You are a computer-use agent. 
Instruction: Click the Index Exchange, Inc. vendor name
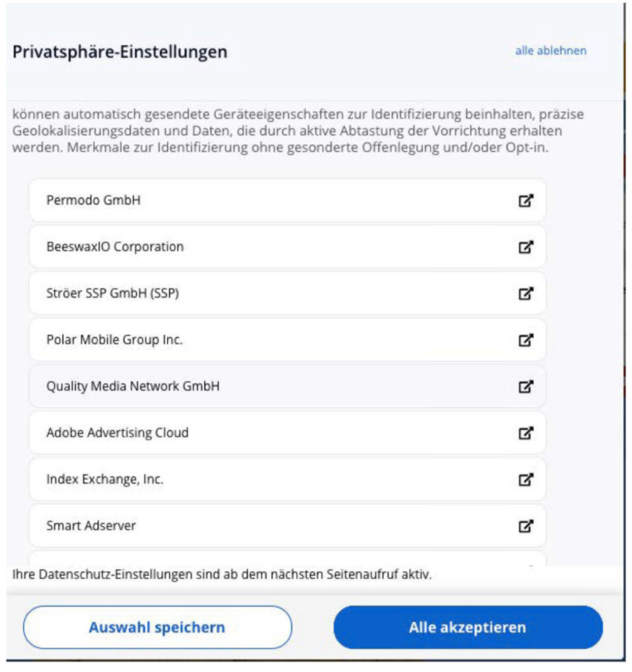[105, 479]
